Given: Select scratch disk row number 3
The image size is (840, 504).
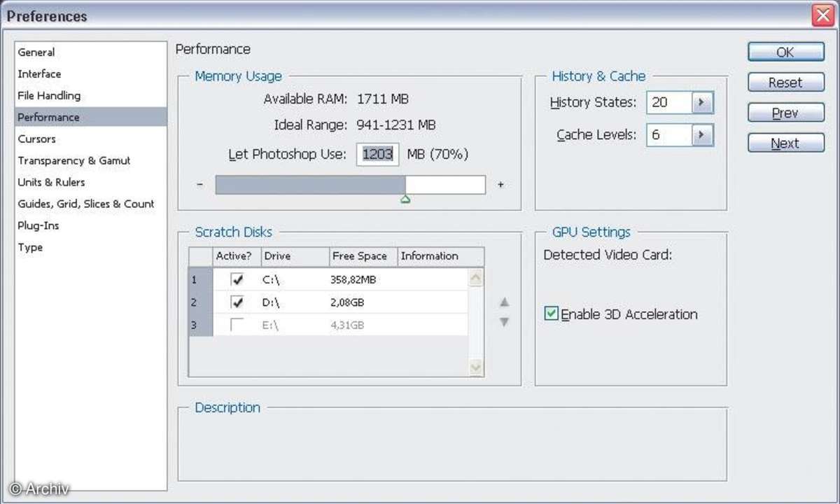Looking at the screenshot, I should click(x=200, y=325).
